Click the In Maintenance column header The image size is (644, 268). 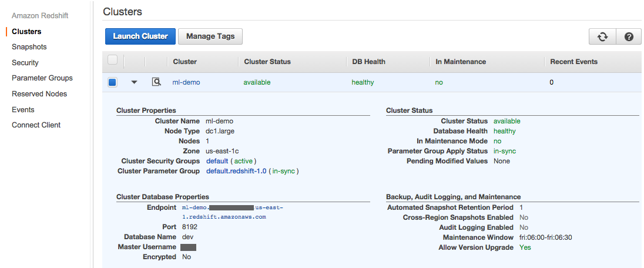click(461, 62)
